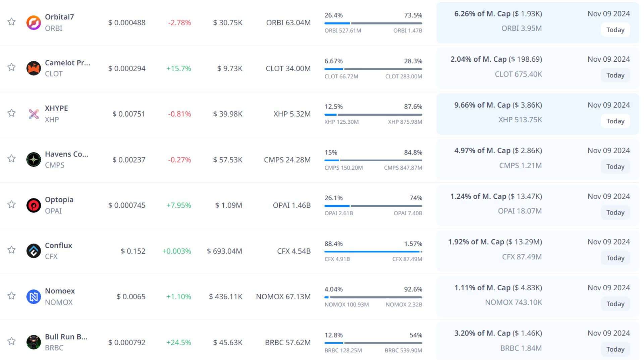Click the Bull Run BRBC coin logo
Image resolution: width=644 pixels, height=362 pixels.
34,342
